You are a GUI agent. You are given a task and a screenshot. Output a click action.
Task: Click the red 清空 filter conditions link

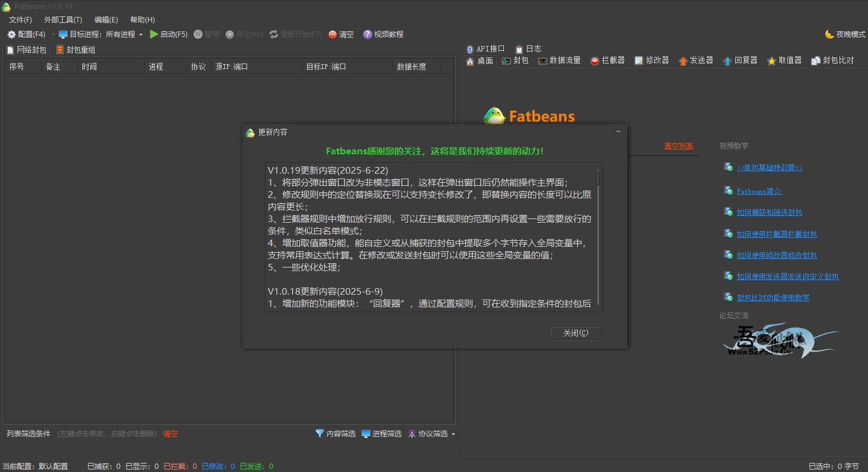170,434
